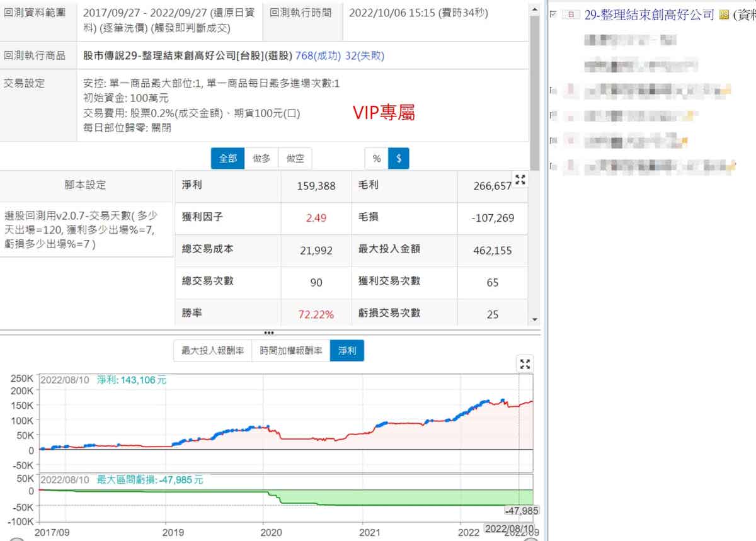Image resolution: width=756 pixels, height=541 pixels.
Task: Switch values to dollar display ($)
Action: pos(398,159)
